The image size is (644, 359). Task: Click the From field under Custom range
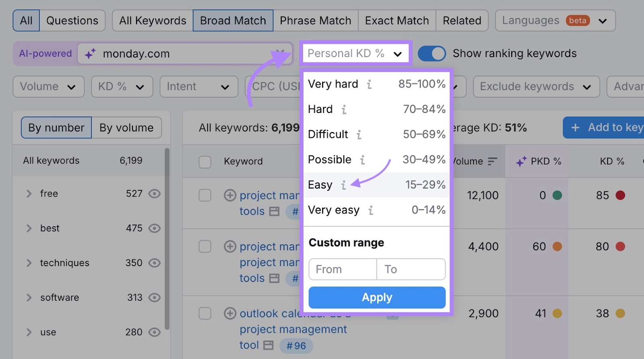click(343, 269)
